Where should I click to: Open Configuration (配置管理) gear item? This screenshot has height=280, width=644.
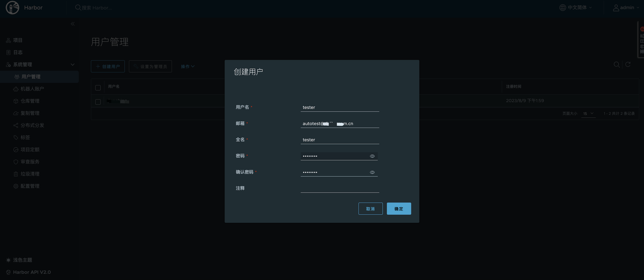click(30, 186)
